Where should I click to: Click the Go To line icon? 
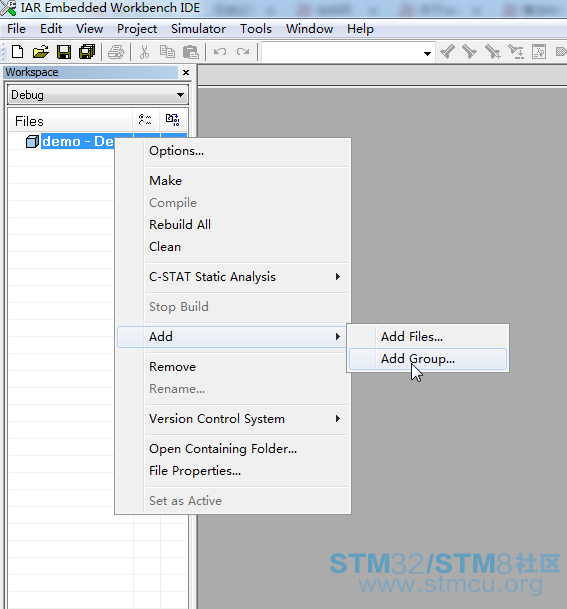[x=539, y=52]
